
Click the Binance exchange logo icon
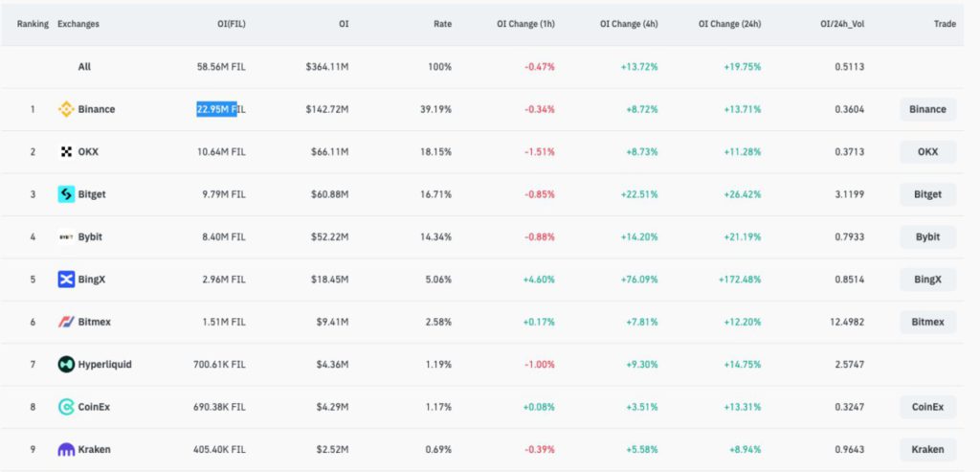[66, 109]
